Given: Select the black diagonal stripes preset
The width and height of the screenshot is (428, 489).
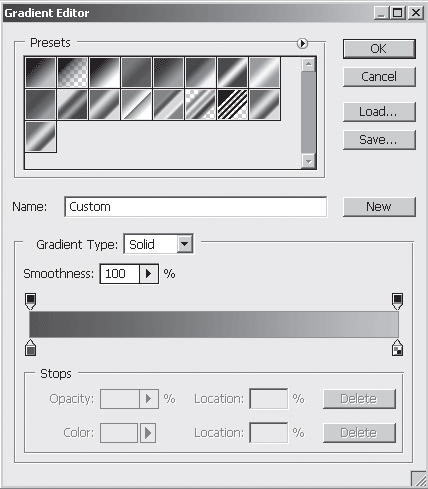Looking at the screenshot, I should pos(232,104).
